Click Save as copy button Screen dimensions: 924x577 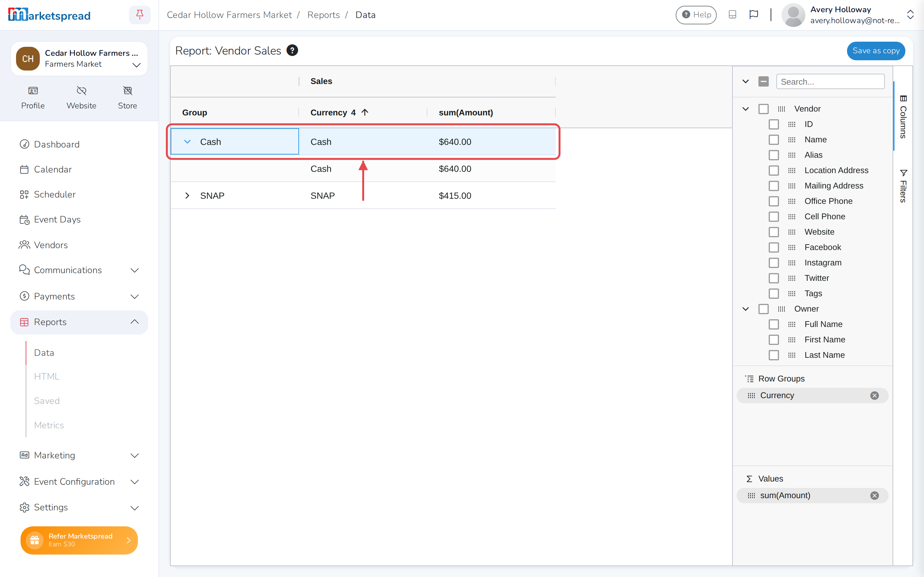tap(876, 51)
